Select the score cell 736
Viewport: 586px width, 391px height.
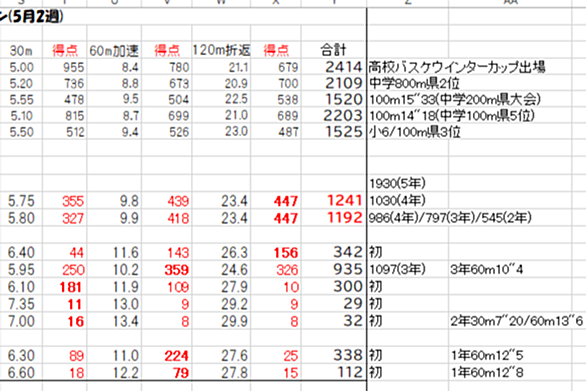pyautogui.click(x=73, y=83)
